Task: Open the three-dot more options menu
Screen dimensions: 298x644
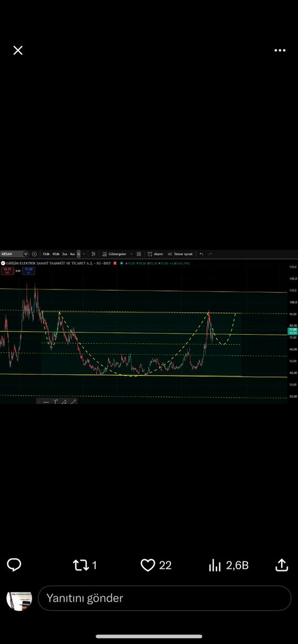Action: click(x=280, y=50)
